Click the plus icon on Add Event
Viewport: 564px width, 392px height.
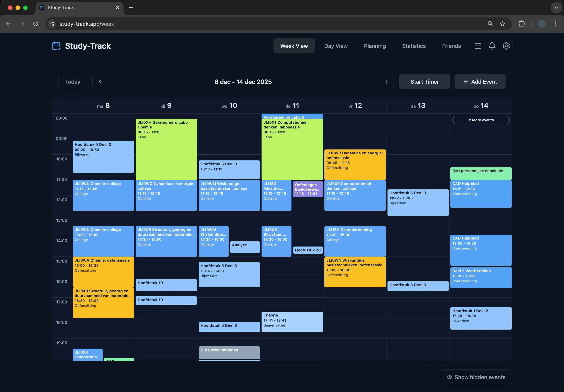tap(466, 82)
